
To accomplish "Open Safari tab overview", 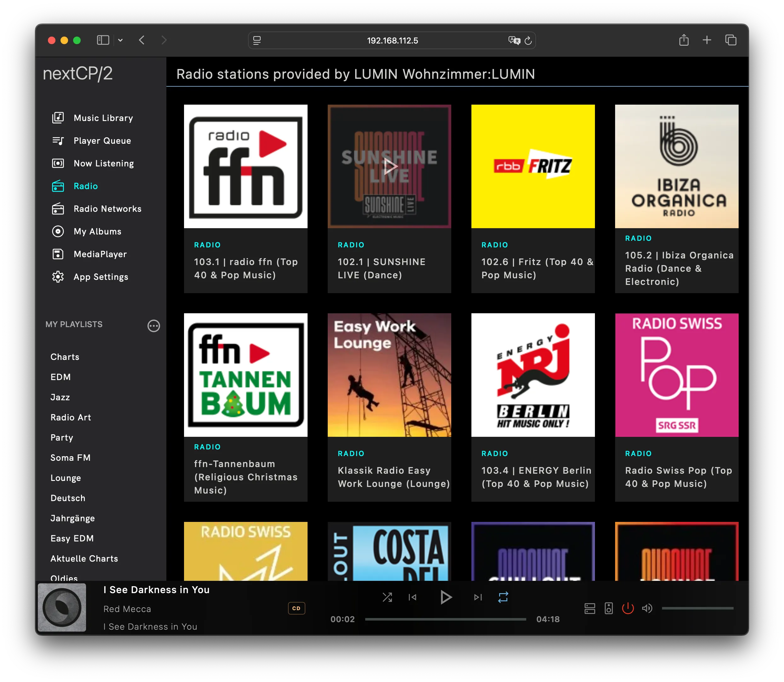I will 730,40.
